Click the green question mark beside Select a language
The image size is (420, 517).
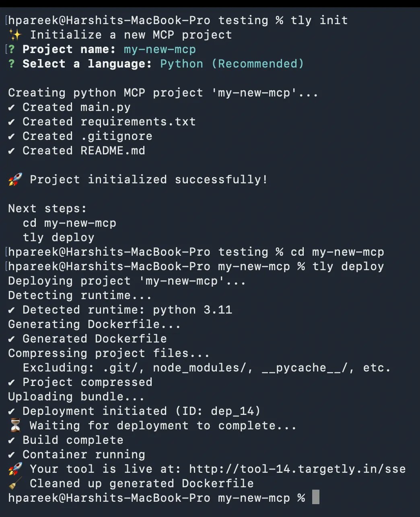pyautogui.click(x=12, y=64)
